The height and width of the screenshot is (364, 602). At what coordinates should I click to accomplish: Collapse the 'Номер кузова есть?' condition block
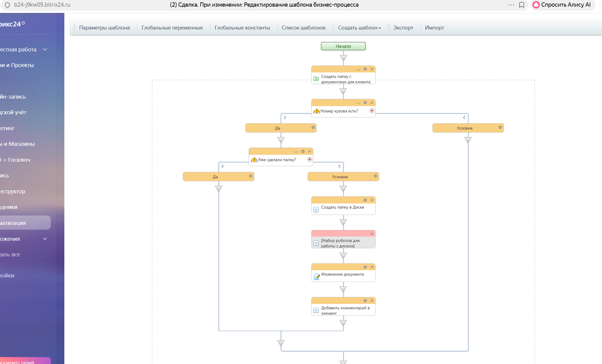(358, 103)
